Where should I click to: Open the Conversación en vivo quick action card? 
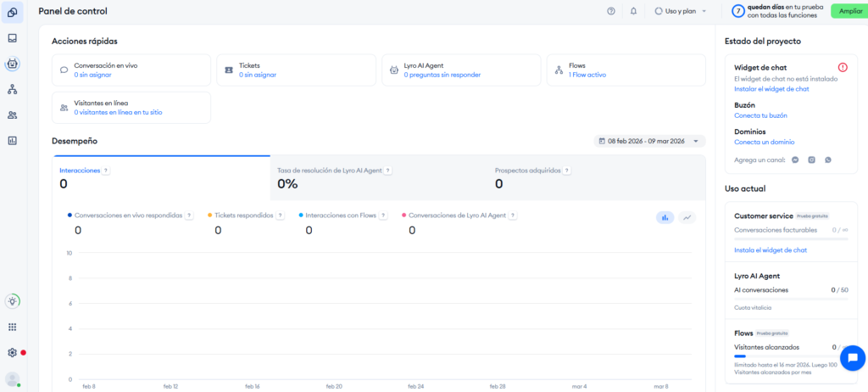[131, 70]
